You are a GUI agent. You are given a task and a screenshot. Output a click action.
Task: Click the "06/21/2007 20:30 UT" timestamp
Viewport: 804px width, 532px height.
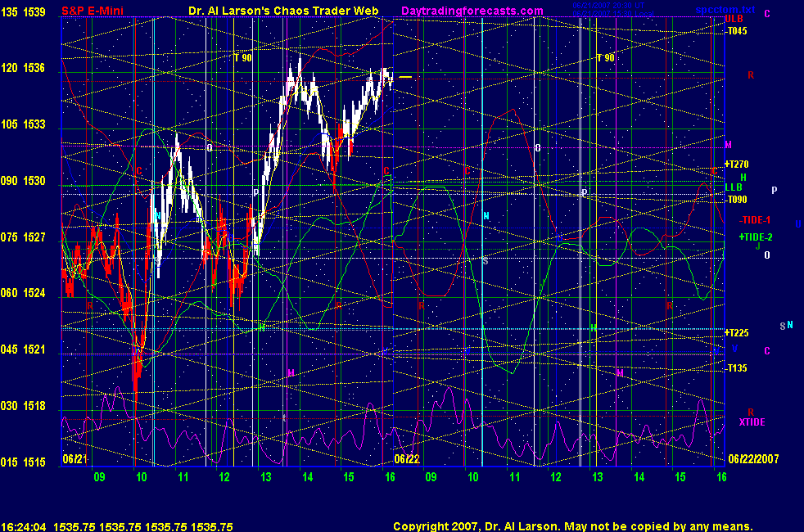tap(608, 6)
